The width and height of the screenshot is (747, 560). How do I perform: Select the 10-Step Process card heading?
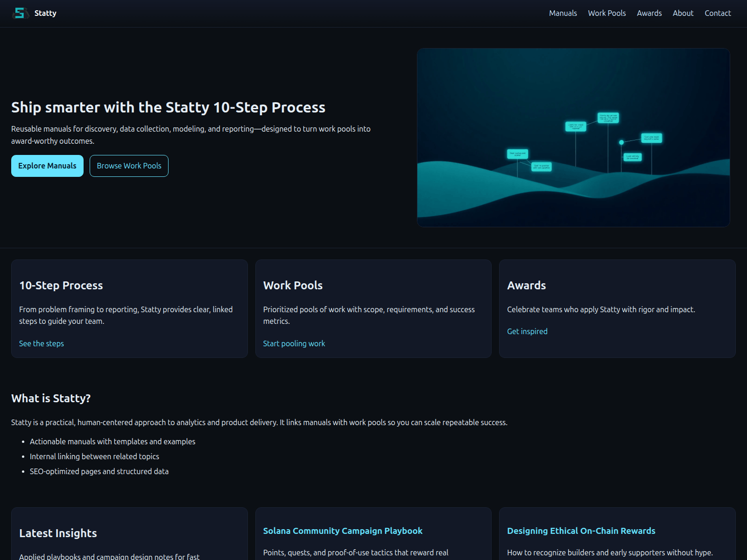click(x=61, y=285)
